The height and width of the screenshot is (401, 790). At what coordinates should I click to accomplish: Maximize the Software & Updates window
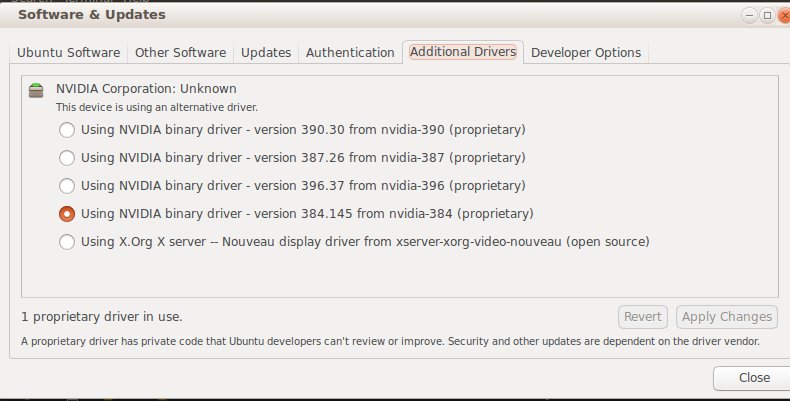[767, 16]
